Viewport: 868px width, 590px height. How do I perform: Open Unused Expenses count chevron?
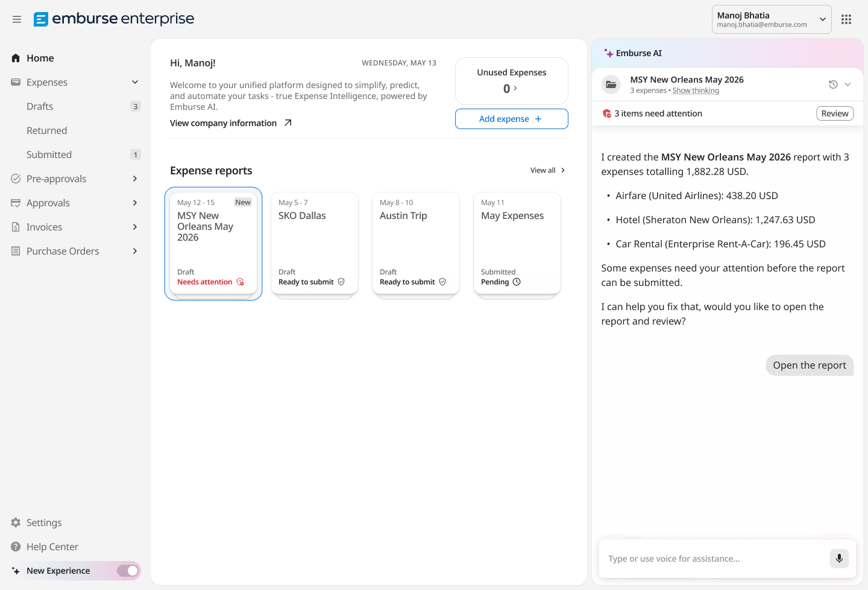(515, 88)
